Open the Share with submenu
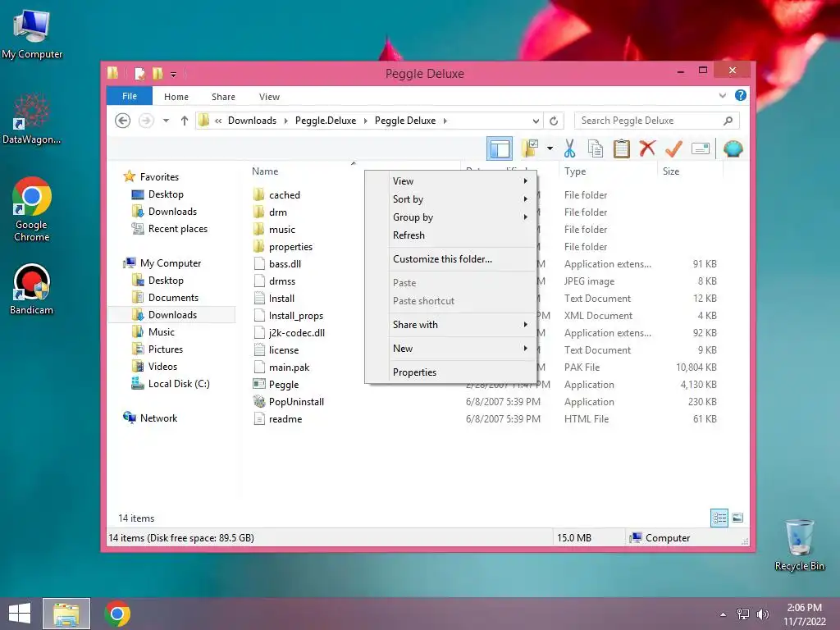 (x=450, y=325)
